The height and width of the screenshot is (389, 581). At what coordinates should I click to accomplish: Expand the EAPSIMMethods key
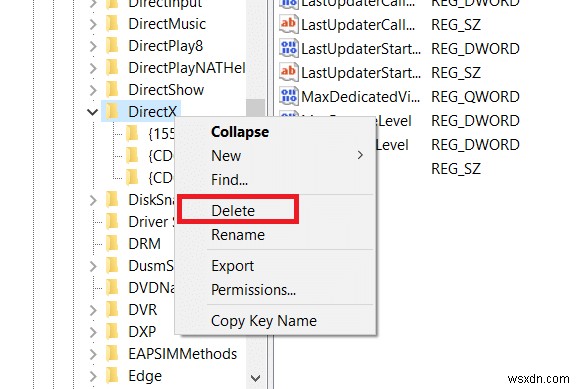93,354
